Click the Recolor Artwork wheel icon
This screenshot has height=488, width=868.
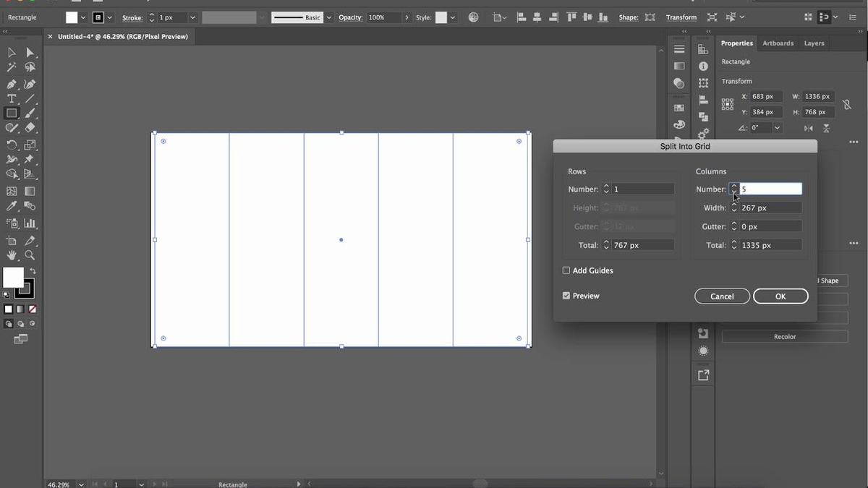tap(473, 17)
